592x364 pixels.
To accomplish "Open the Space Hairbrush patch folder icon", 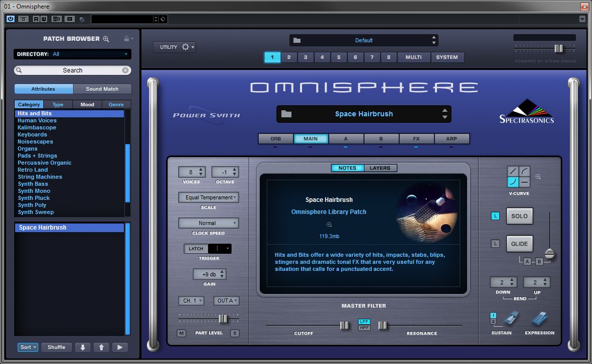I will point(286,114).
